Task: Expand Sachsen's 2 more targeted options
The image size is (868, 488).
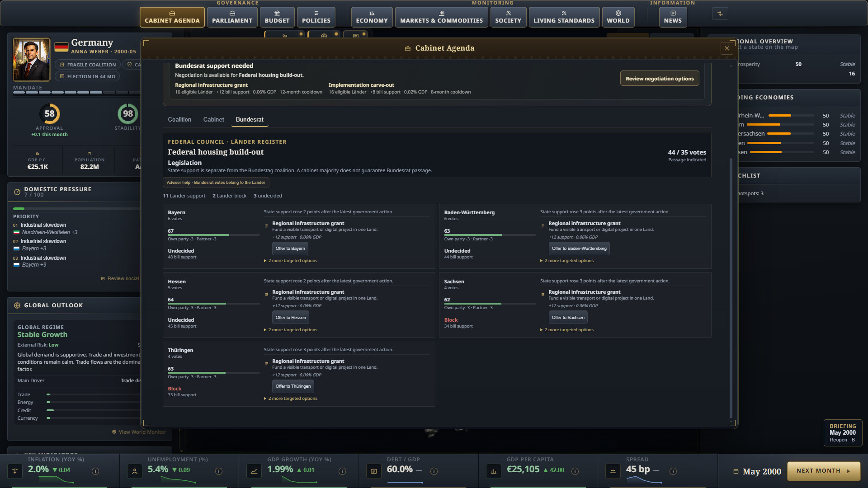Action: pos(567,330)
